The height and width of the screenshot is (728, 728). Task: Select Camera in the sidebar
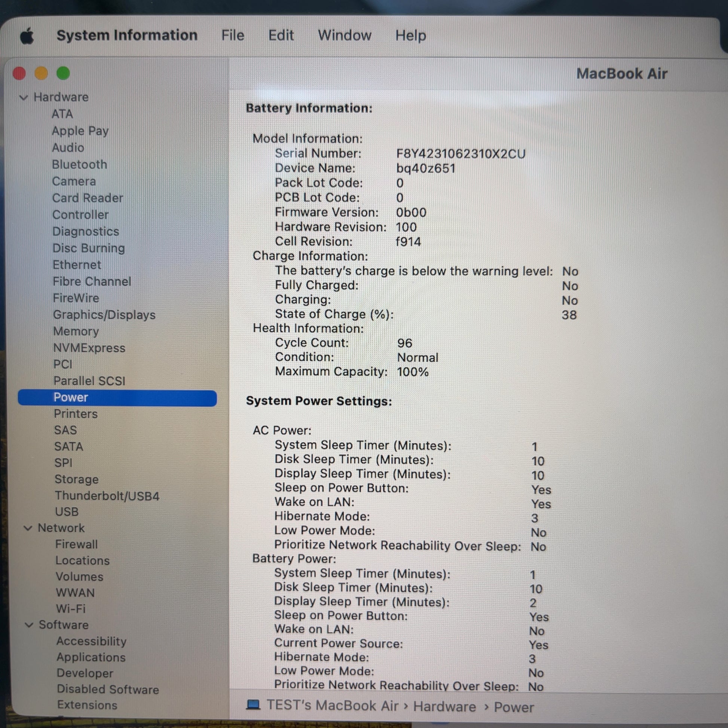click(x=74, y=181)
